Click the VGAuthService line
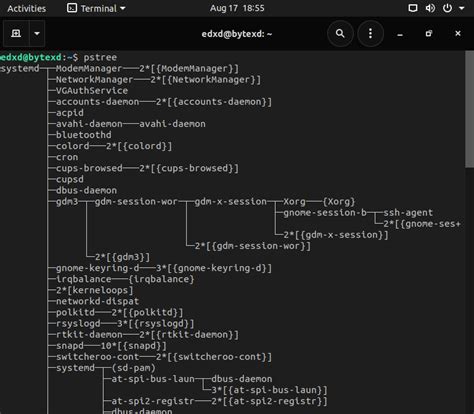This screenshot has width=474, height=414. point(92,91)
